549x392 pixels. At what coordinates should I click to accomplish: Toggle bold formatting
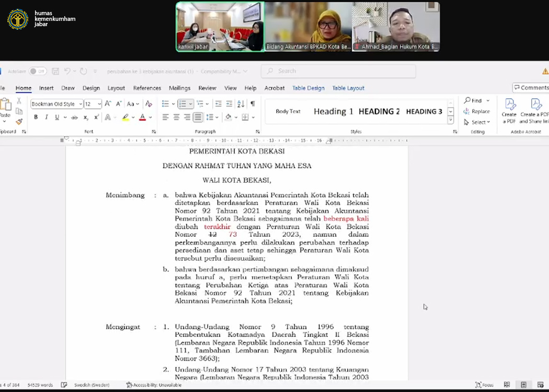[x=36, y=118]
